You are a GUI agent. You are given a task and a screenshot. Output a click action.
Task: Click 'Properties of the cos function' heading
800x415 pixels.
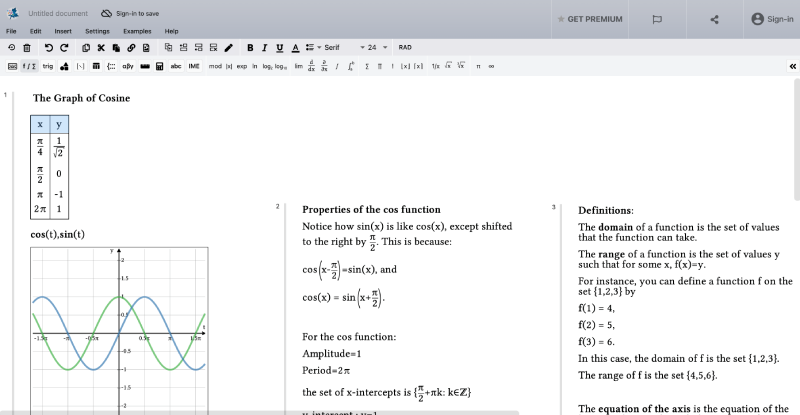[371, 209]
